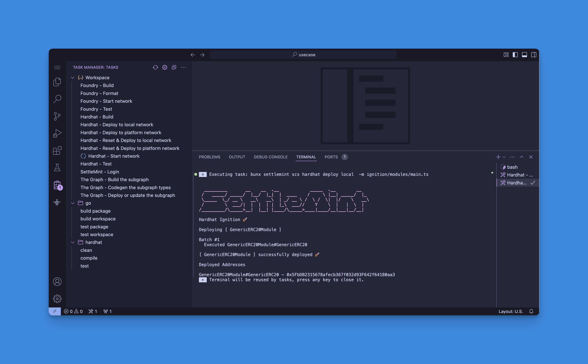Collapse the go folder group
Screen dimensions: 588x364
(73, 203)
